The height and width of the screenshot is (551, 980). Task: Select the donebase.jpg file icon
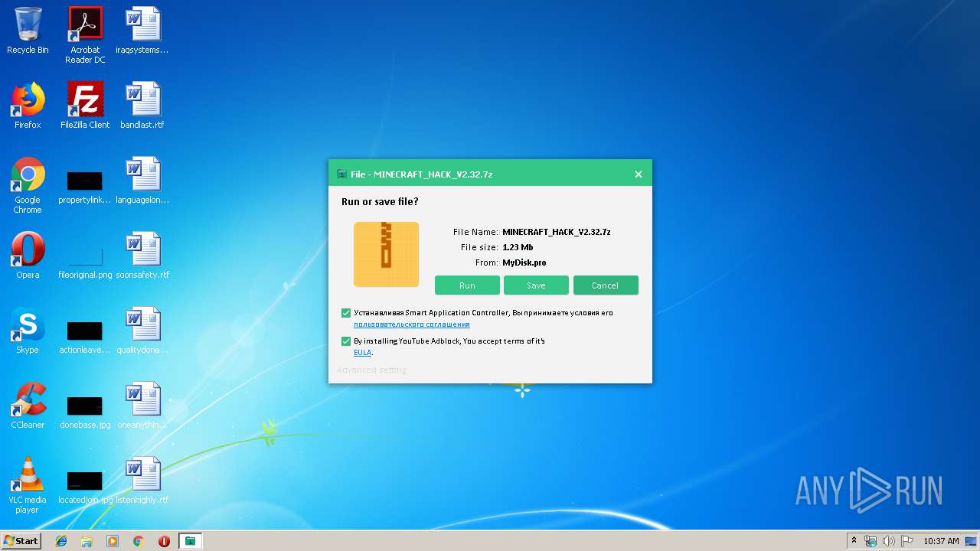tap(85, 412)
